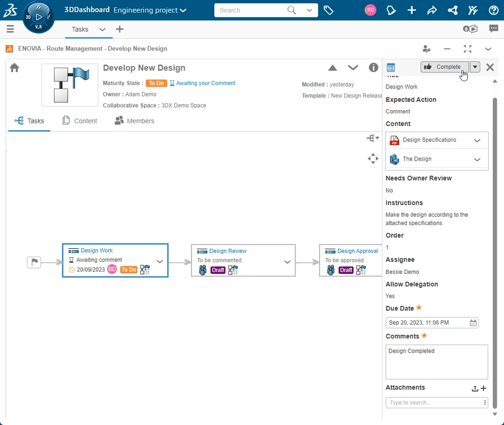Click the plus add attachment icon
The height and width of the screenshot is (425, 504).
tap(484, 388)
